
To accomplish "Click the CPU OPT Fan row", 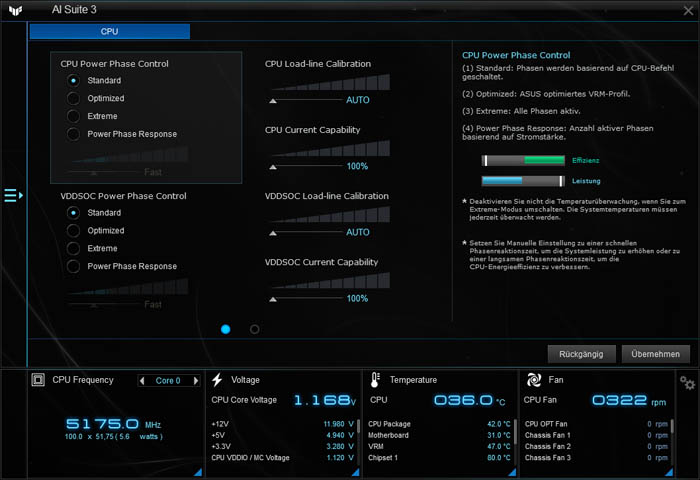I will (x=596, y=424).
